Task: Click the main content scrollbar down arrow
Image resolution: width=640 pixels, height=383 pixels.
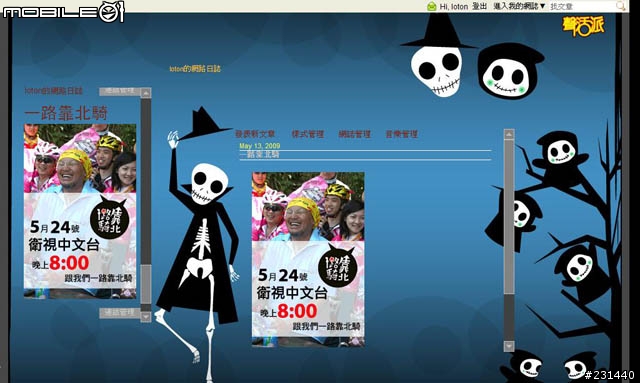Action: tap(509, 346)
